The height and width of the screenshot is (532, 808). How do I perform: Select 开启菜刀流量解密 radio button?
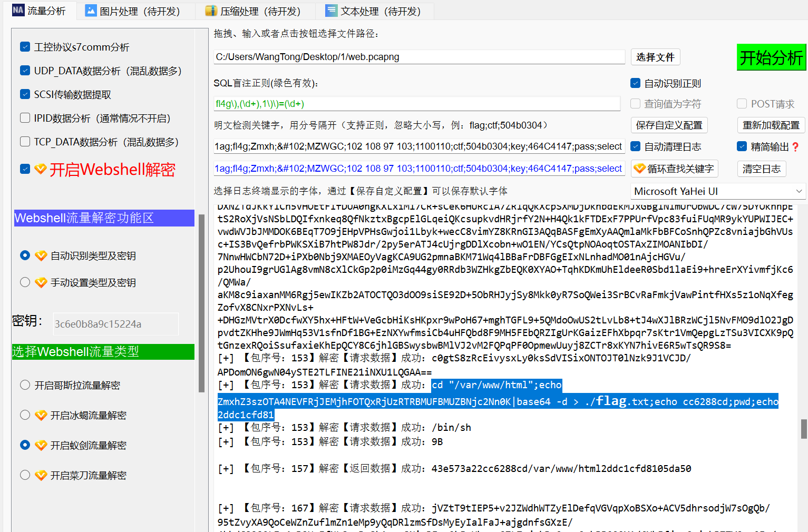pyautogui.click(x=25, y=475)
